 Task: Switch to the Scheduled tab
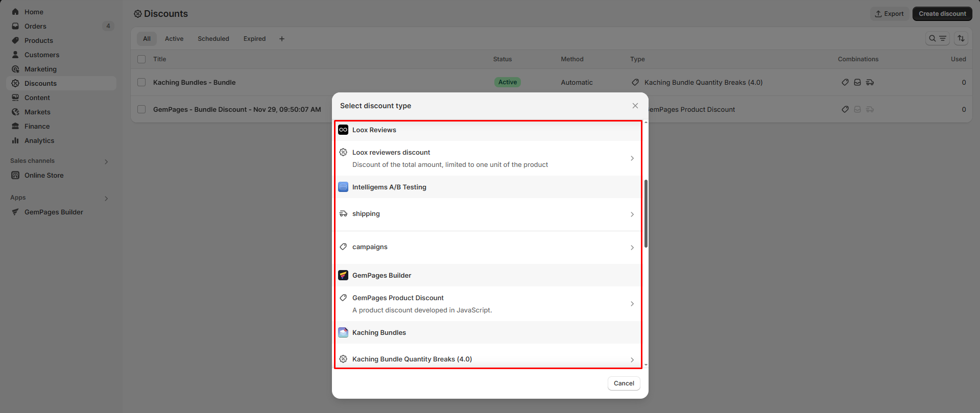point(213,39)
